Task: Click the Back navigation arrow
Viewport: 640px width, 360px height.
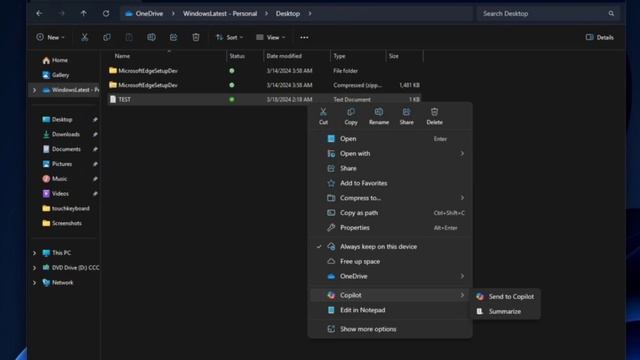Action: (39, 13)
